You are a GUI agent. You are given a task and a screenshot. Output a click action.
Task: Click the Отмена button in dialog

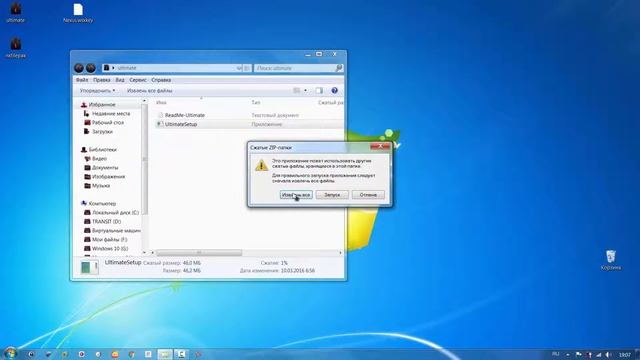pyautogui.click(x=368, y=195)
